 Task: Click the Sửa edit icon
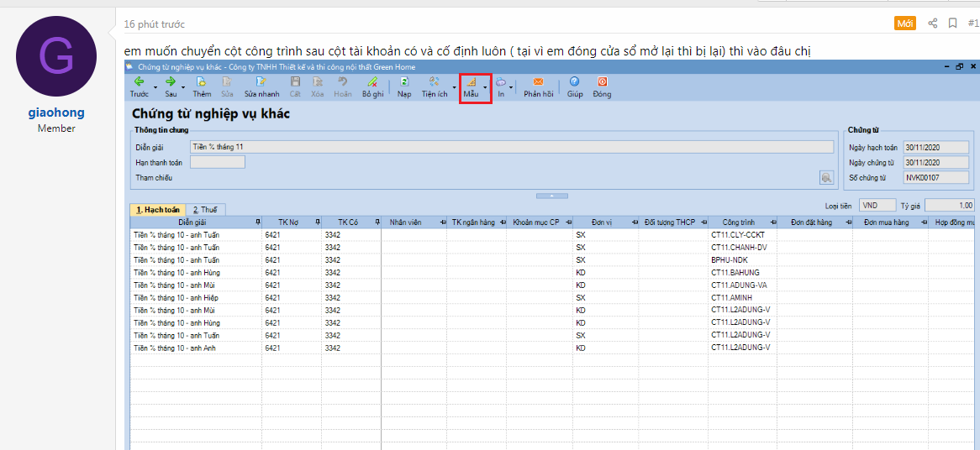227,81
